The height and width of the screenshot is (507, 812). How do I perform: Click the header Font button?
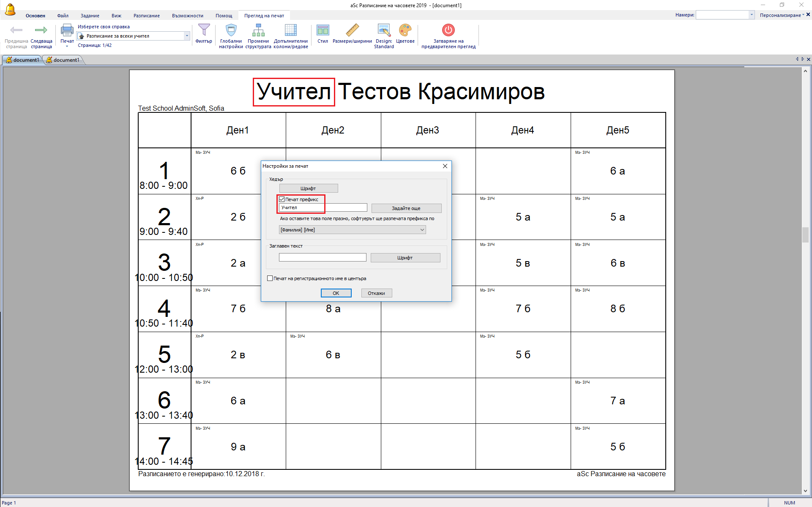pos(308,188)
